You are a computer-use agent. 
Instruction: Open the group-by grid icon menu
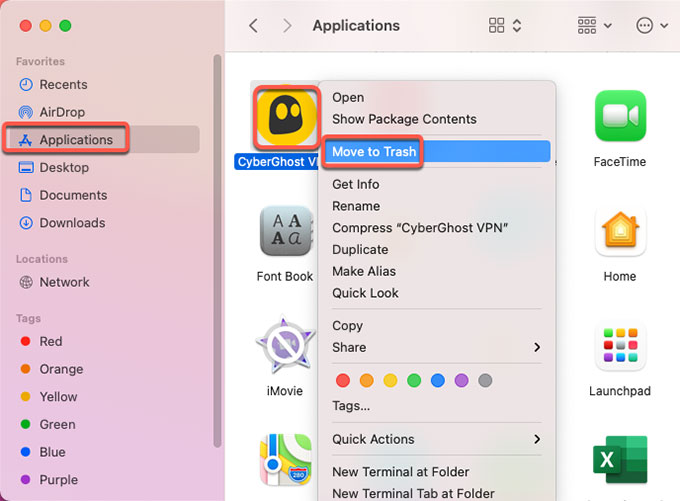[587, 26]
